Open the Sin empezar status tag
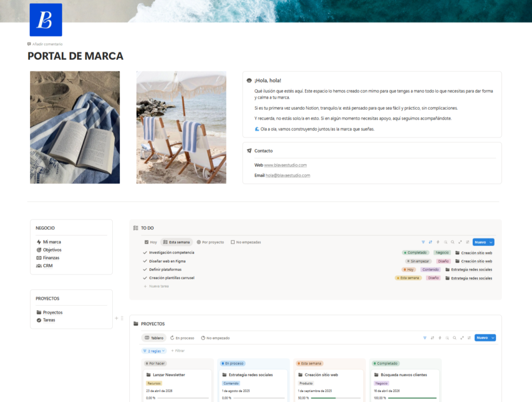Viewport: 532px width, 402px height. tap(418, 261)
